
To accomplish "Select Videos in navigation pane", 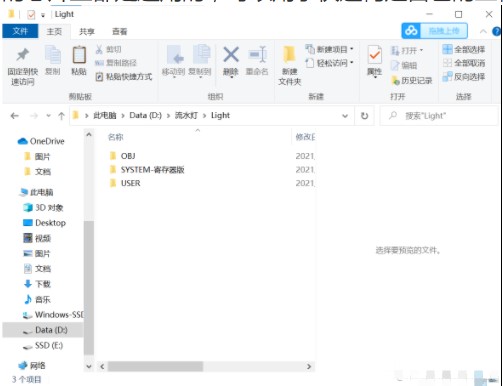I will coord(37,238).
